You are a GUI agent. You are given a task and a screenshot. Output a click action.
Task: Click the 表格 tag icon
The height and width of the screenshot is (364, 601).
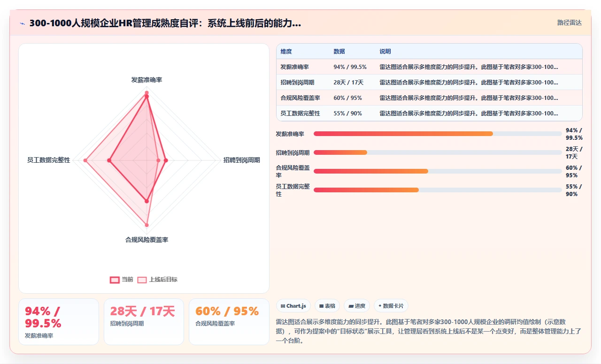click(x=321, y=306)
